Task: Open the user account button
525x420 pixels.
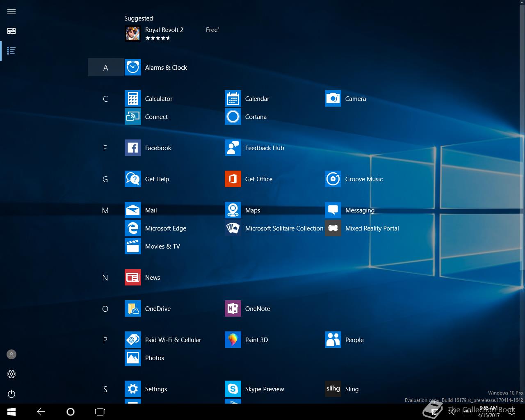Action: (11, 354)
